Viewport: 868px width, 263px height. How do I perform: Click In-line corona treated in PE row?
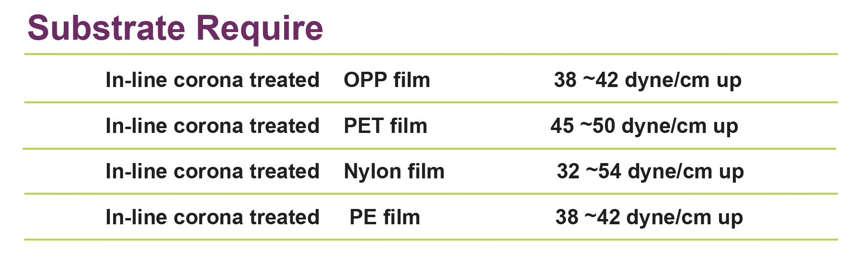click(x=212, y=217)
